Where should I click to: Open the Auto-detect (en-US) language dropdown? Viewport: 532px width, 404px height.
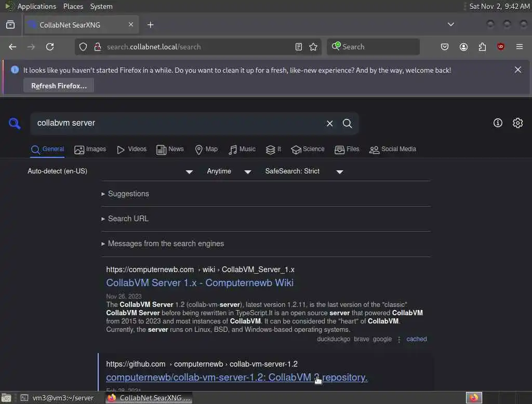(x=110, y=171)
